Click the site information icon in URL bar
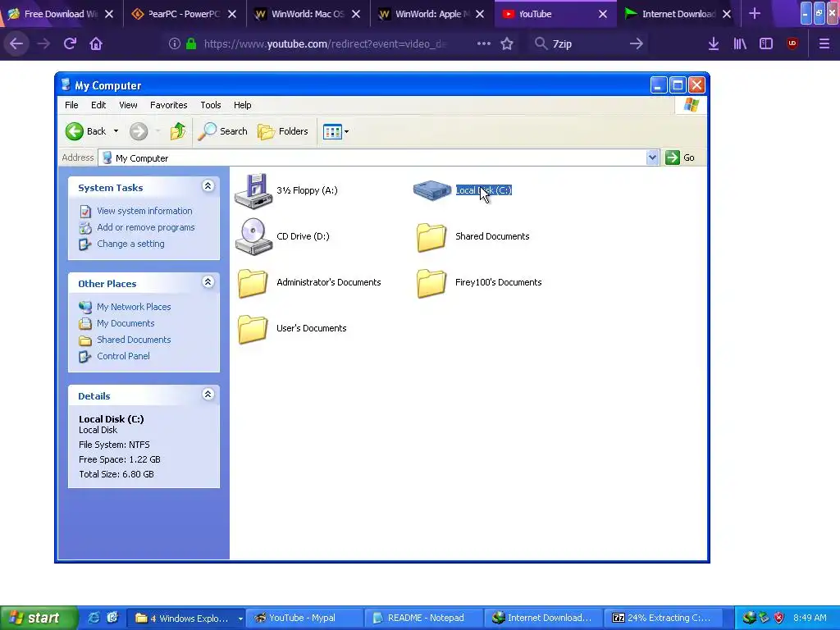The height and width of the screenshot is (630, 840). click(174, 44)
